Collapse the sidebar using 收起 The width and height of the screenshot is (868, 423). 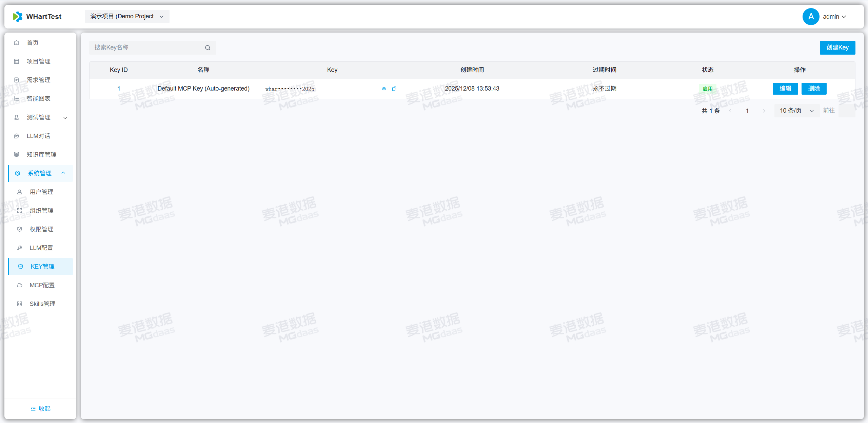point(40,408)
